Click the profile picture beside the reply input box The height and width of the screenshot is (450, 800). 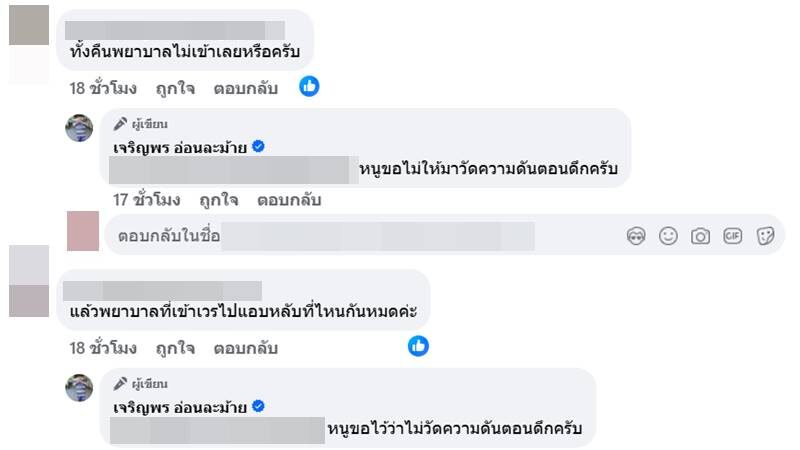click(82, 231)
